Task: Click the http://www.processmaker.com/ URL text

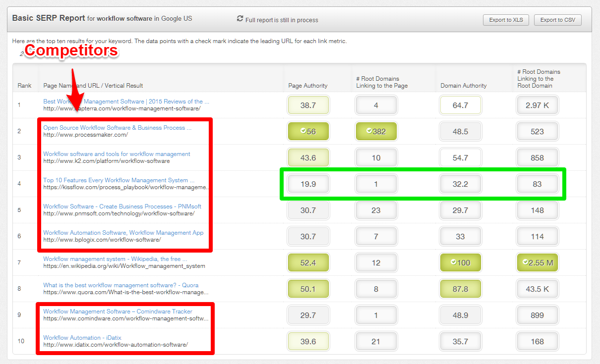Action: click(85, 135)
